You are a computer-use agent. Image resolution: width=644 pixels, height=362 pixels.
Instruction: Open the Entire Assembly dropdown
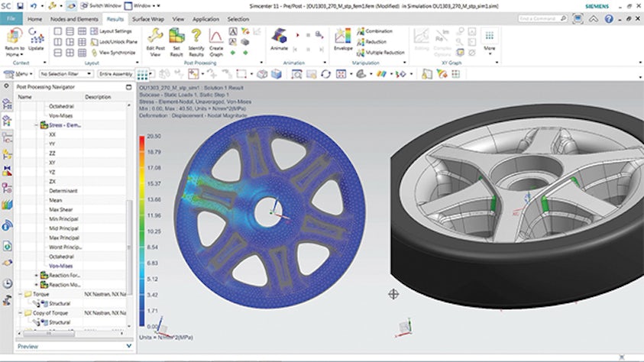click(116, 74)
